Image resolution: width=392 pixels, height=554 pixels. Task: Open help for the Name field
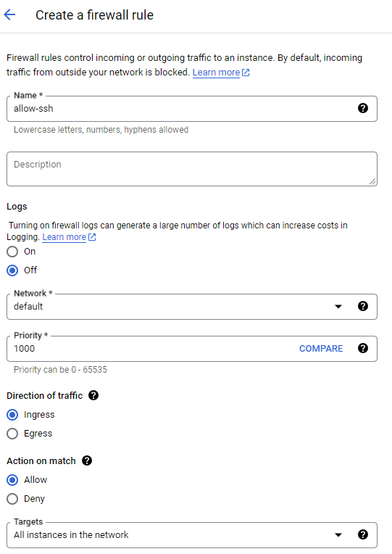(x=363, y=108)
